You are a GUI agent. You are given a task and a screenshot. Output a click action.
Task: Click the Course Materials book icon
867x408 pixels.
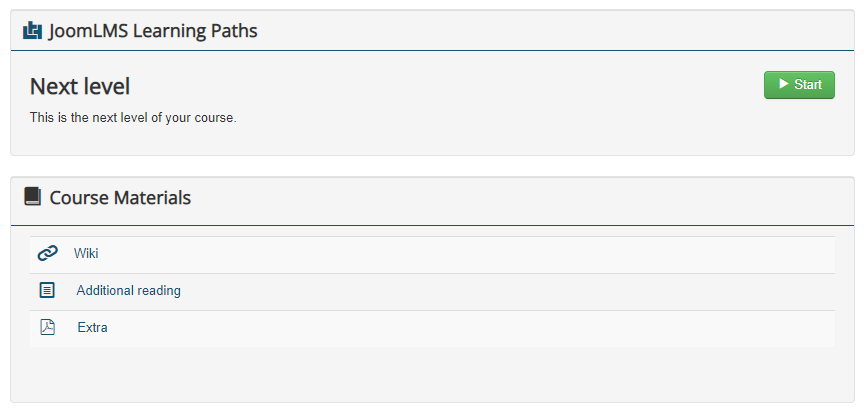pos(33,197)
